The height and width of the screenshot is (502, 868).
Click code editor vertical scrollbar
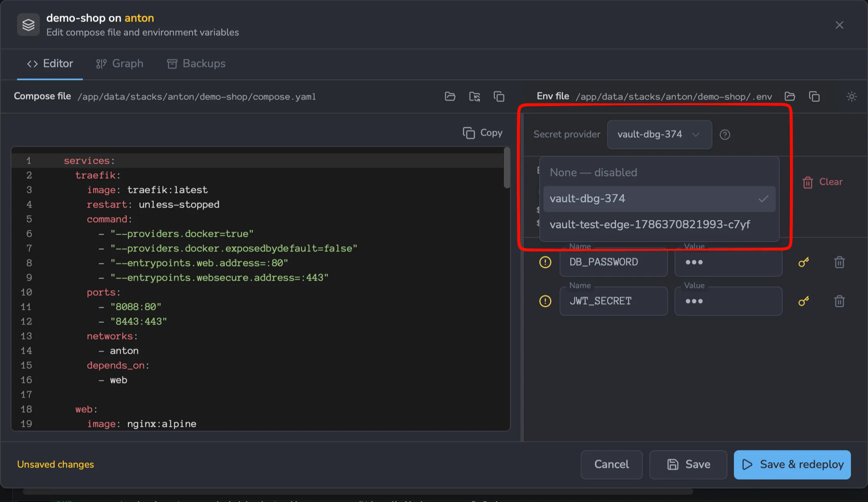[x=507, y=168]
